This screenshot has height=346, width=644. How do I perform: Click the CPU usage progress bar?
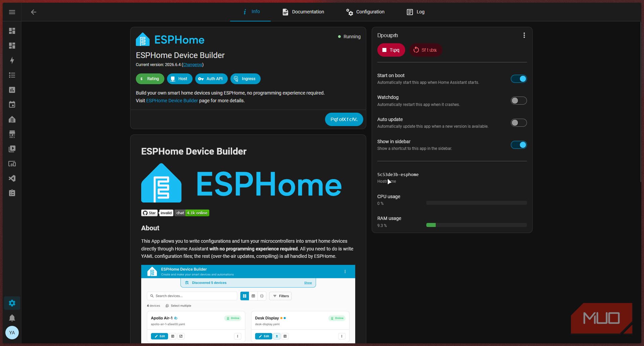coord(476,203)
